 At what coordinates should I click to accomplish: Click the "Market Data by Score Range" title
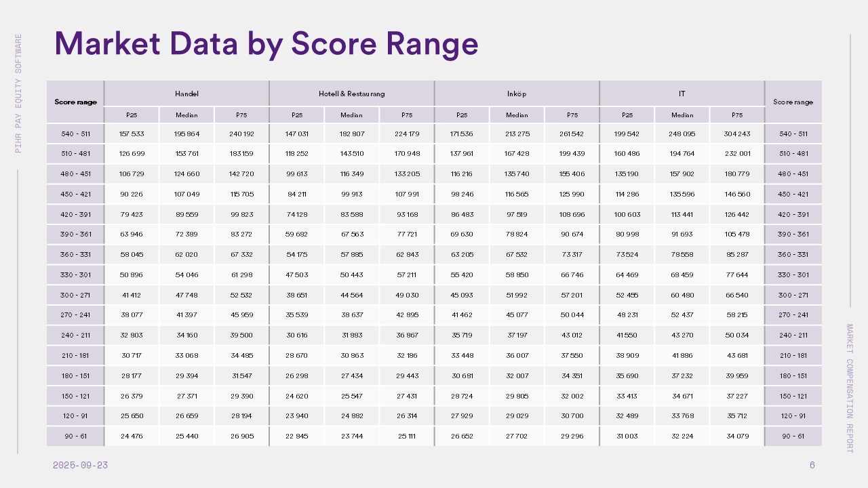pos(266,43)
